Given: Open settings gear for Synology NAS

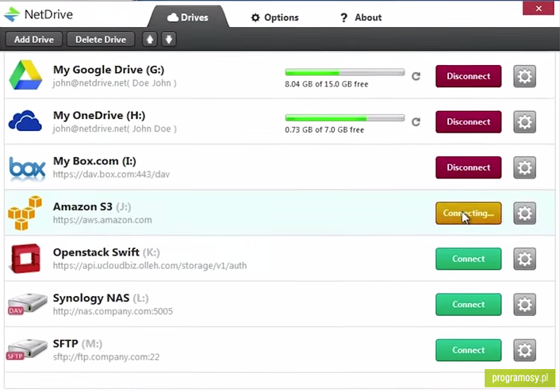Looking at the screenshot, I should (524, 305).
